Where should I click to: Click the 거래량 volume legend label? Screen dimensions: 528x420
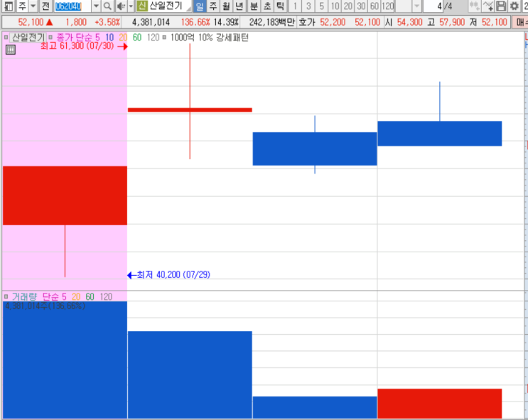(24, 296)
